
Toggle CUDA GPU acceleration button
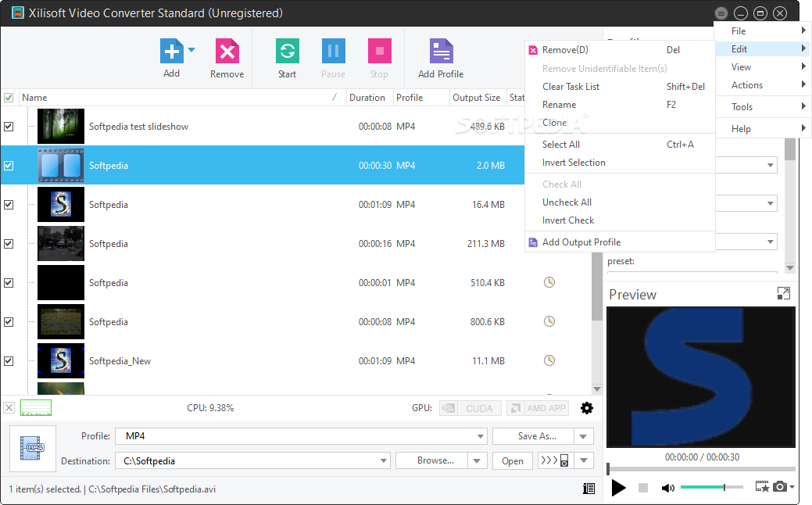[x=470, y=408]
